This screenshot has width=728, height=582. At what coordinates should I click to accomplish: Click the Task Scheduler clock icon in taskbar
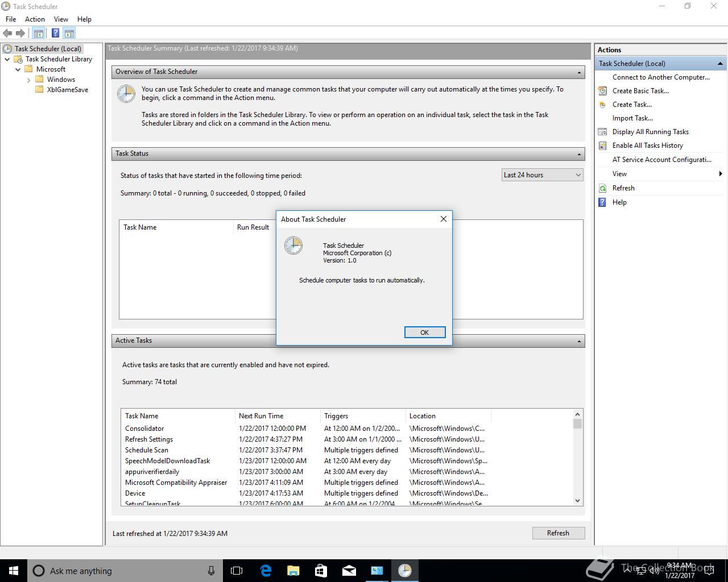pyautogui.click(x=405, y=571)
